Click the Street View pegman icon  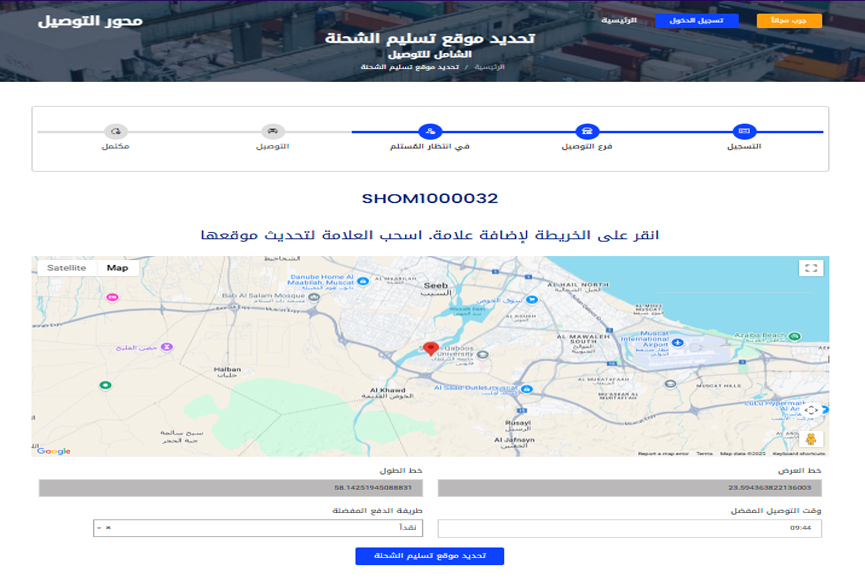point(811,437)
